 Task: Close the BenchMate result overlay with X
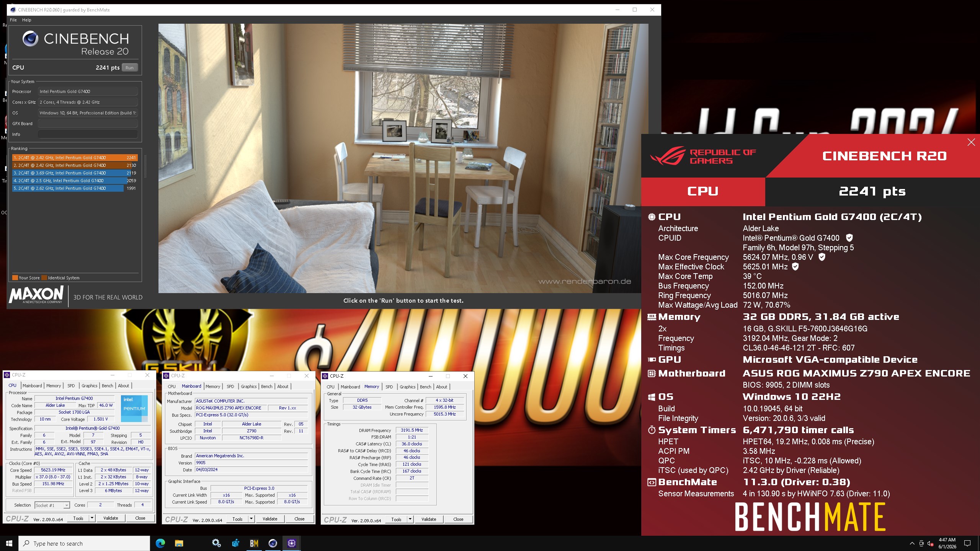click(x=971, y=142)
